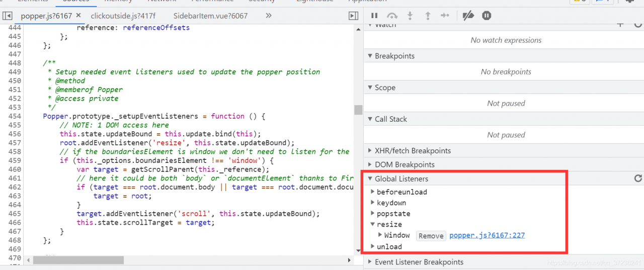Click the 'No breakpoints' message
Screen dimensions: 644x270
[506, 72]
